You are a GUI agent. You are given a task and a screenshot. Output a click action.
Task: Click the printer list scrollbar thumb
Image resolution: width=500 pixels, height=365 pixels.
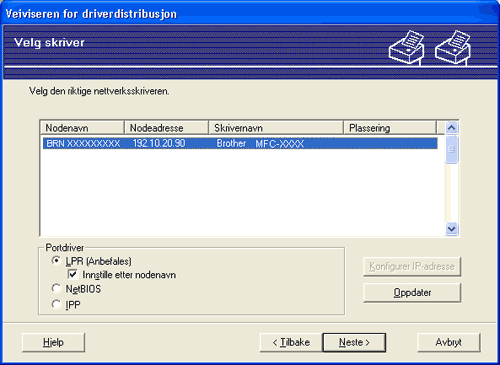pos(452,149)
